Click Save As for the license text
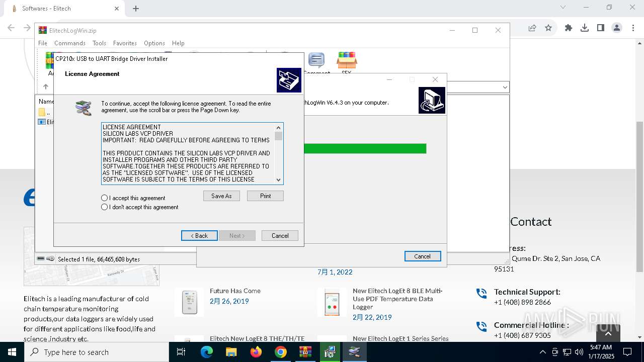Viewport: 644px width, 362px height. pyautogui.click(x=221, y=196)
